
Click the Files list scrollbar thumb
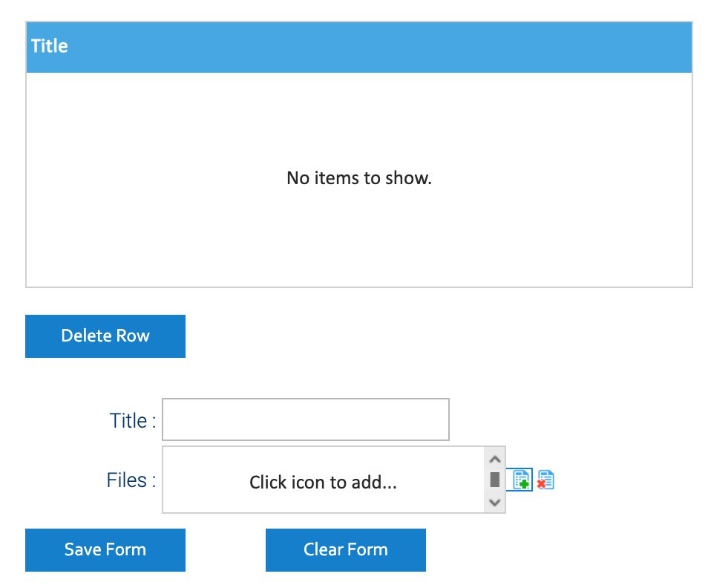click(x=494, y=479)
